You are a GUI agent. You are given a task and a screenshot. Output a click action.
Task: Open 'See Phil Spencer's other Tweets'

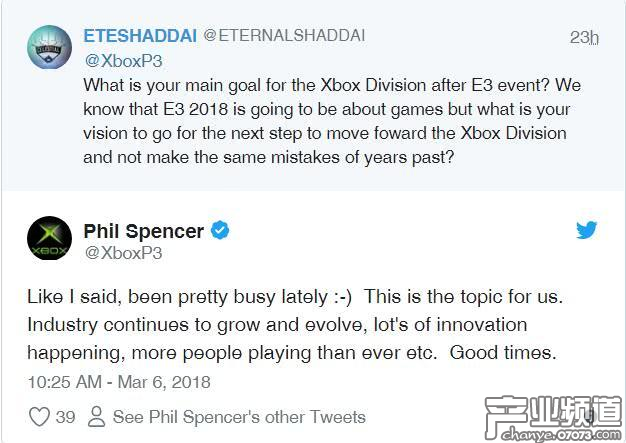tap(239, 417)
